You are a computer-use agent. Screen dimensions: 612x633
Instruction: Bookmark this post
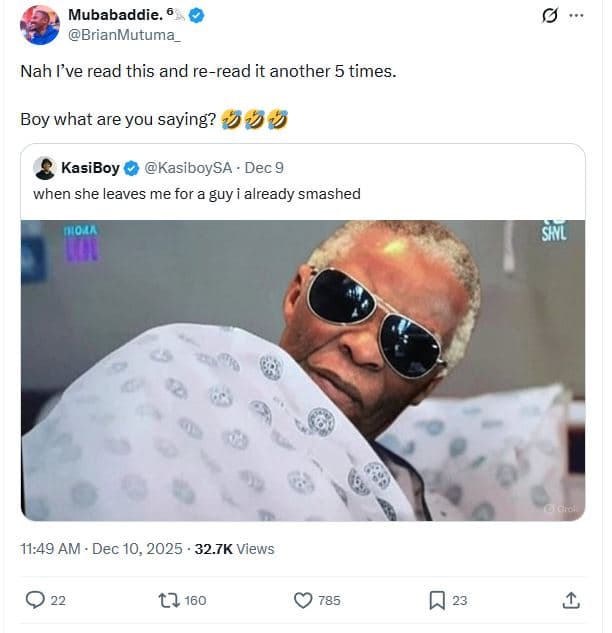(436, 600)
